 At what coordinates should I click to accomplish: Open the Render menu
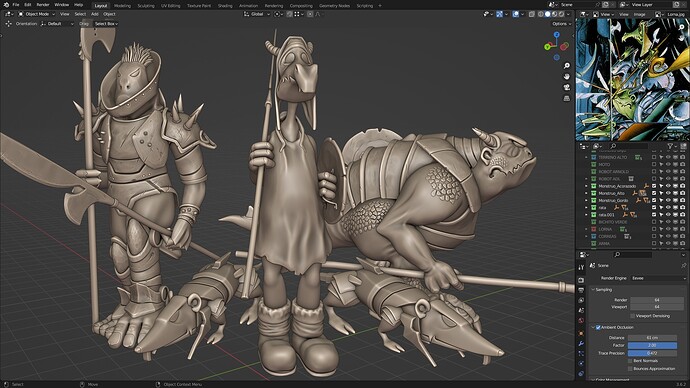(43, 5)
